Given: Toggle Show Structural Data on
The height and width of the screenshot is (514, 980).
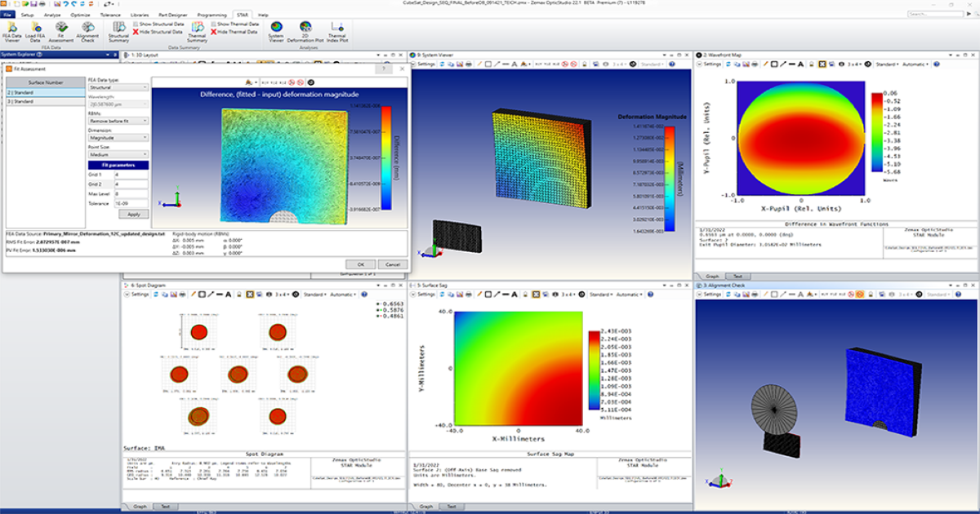Looking at the screenshot, I should (x=158, y=24).
